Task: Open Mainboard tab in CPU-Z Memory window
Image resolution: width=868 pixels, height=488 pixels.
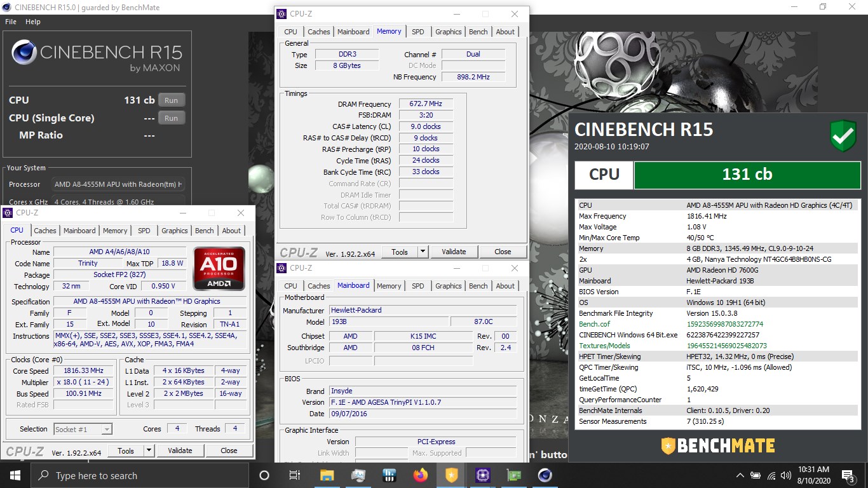Action: (x=353, y=32)
